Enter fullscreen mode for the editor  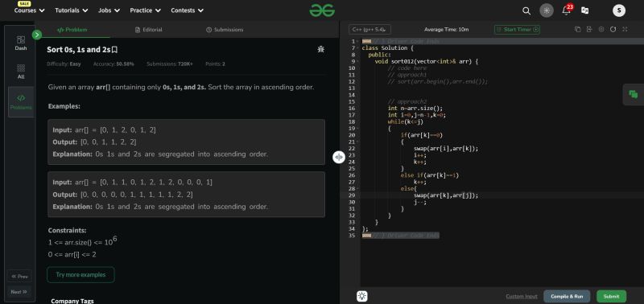coord(625,29)
